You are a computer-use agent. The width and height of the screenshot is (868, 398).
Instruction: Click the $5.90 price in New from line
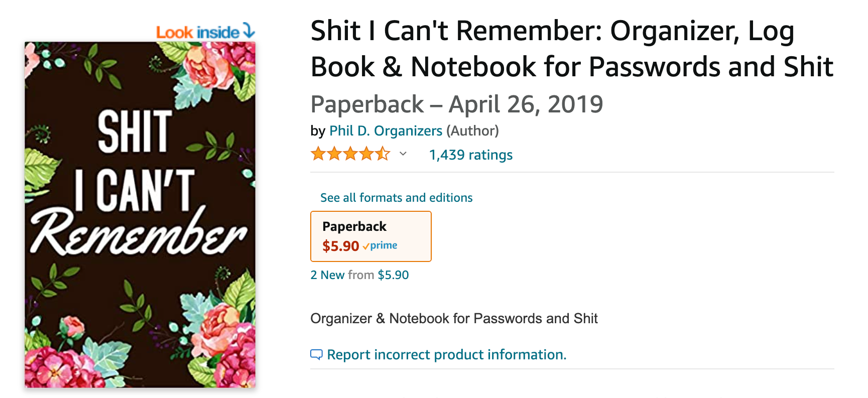click(393, 275)
